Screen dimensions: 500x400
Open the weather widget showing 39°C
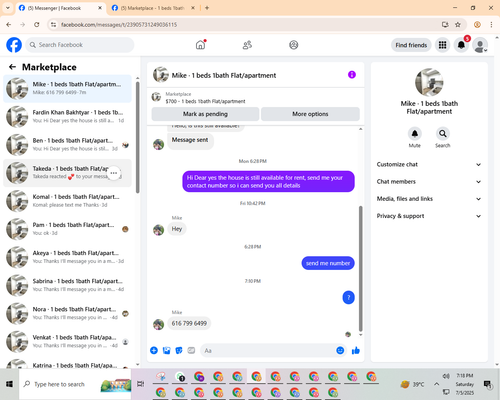pyautogui.click(x=413, y=384)
